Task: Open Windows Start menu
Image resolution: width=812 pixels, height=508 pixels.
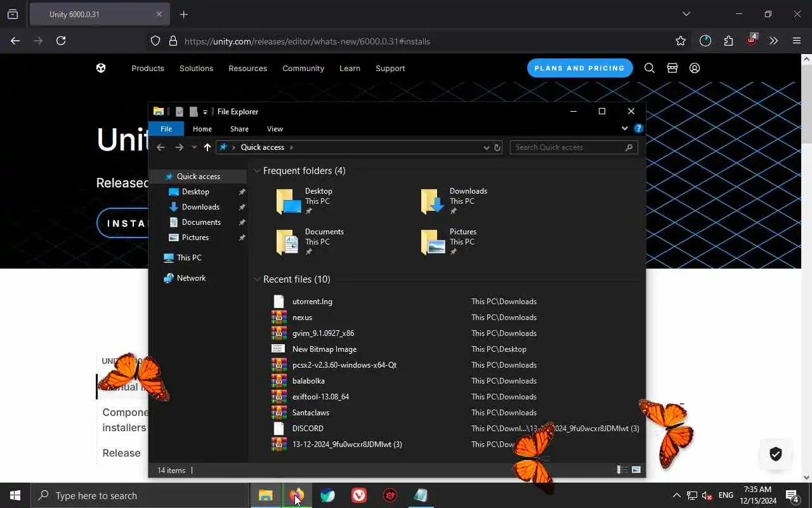Action: coord(15,495)
